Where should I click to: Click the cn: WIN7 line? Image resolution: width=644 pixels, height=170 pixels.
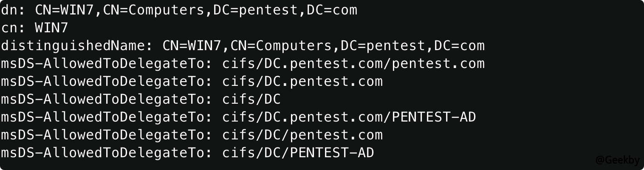pyautogui.click(x=34, y=28)
